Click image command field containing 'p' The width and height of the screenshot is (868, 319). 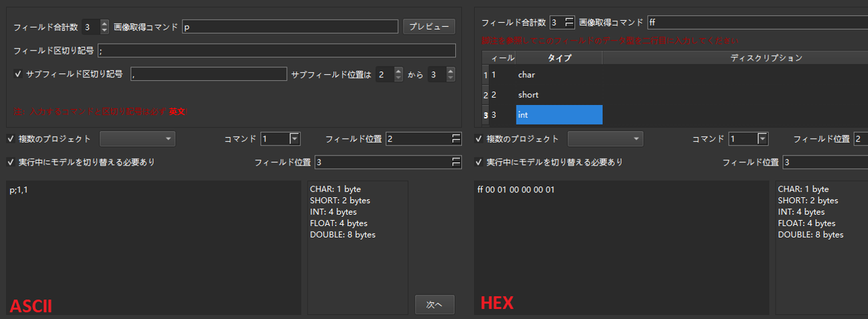(x=290, y=27)
